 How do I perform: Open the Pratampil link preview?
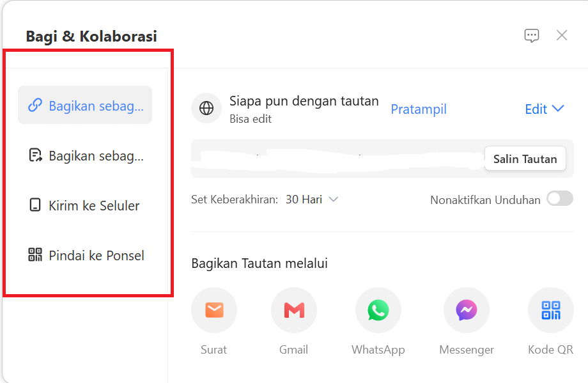click(418, 109)
